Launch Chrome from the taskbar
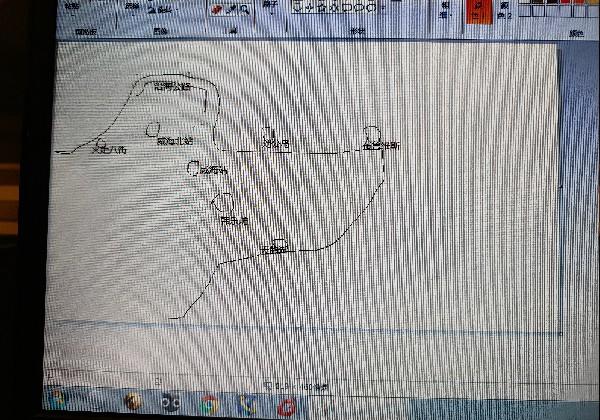This screenshot has width=600, height=420. pyautogui.click(x=209, y=404)
